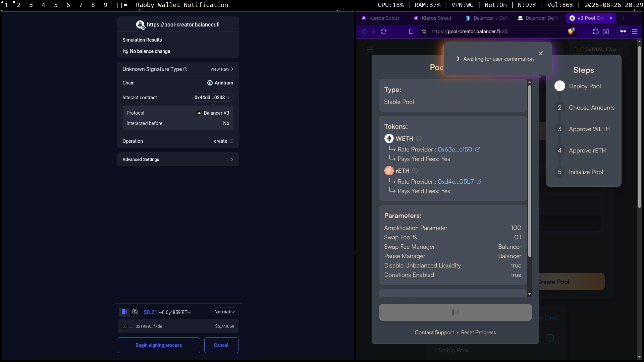644x362 pixels.
Task: Click scroll-down arrow of pool details panel
Action: (530, 294)
